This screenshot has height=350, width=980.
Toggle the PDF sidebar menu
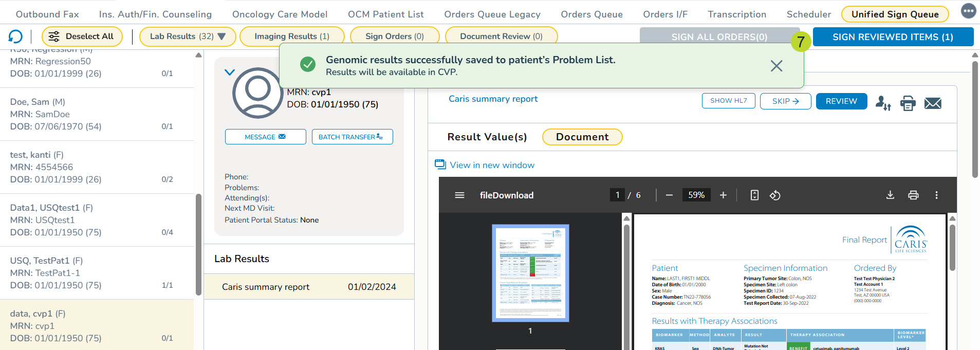(x=459, y=195)
